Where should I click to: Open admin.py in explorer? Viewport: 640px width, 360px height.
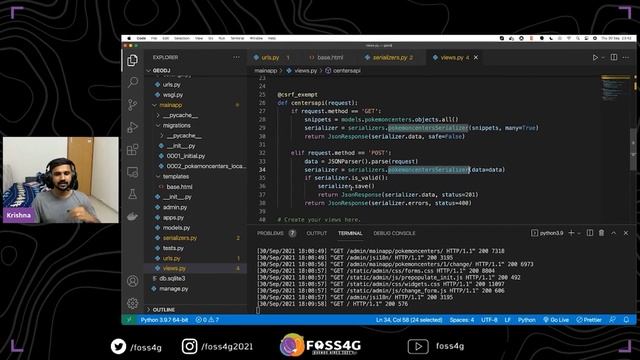coord(175,207)
